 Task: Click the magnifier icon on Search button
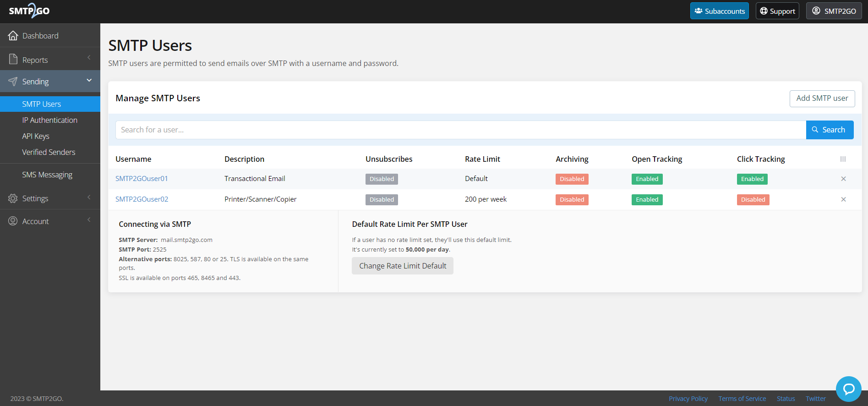click(x=815, y=130)
